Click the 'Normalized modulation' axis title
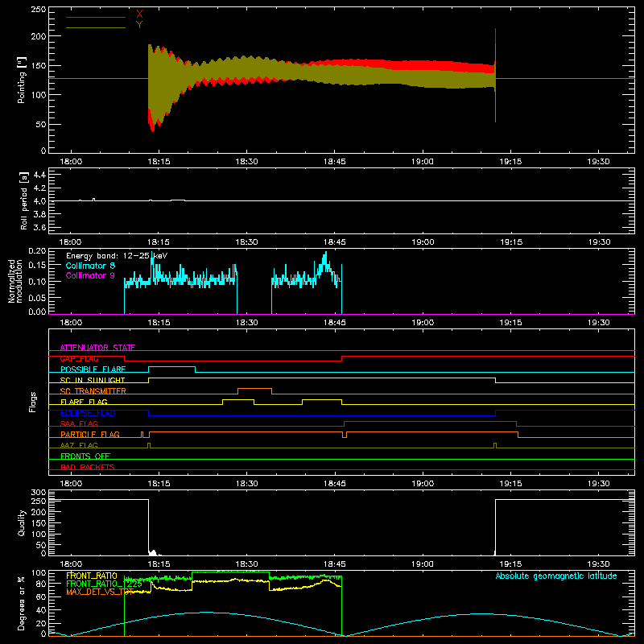Viewport: 644px width, 644px height. [15, 281]
